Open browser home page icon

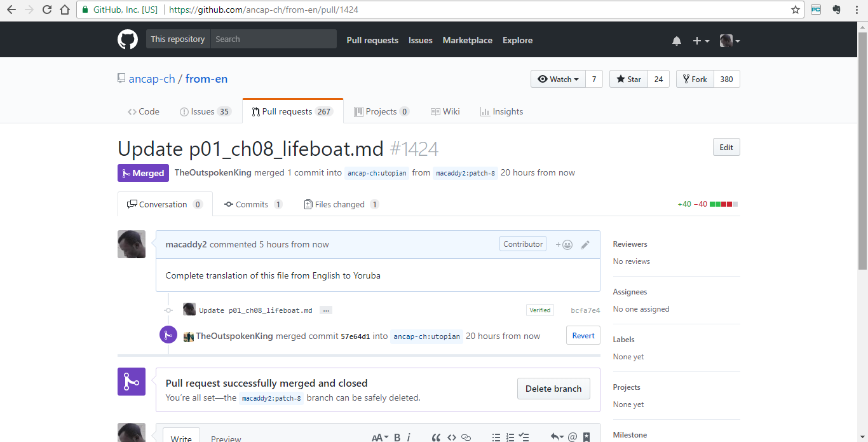coord(65,10)
